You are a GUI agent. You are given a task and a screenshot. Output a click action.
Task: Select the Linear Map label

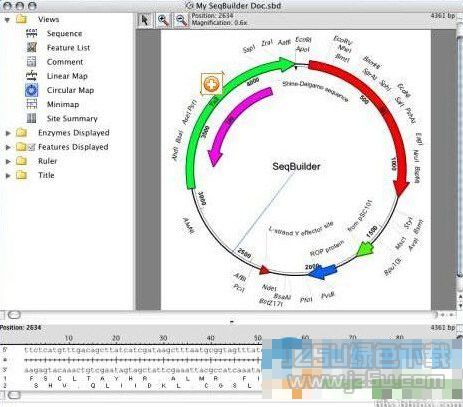tap(67, 76)
